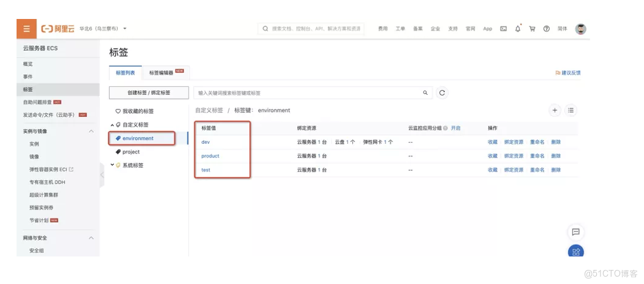Viewport: 644px width, 284px height.
Task: Open the 备案 top menu
Action: 418,29
